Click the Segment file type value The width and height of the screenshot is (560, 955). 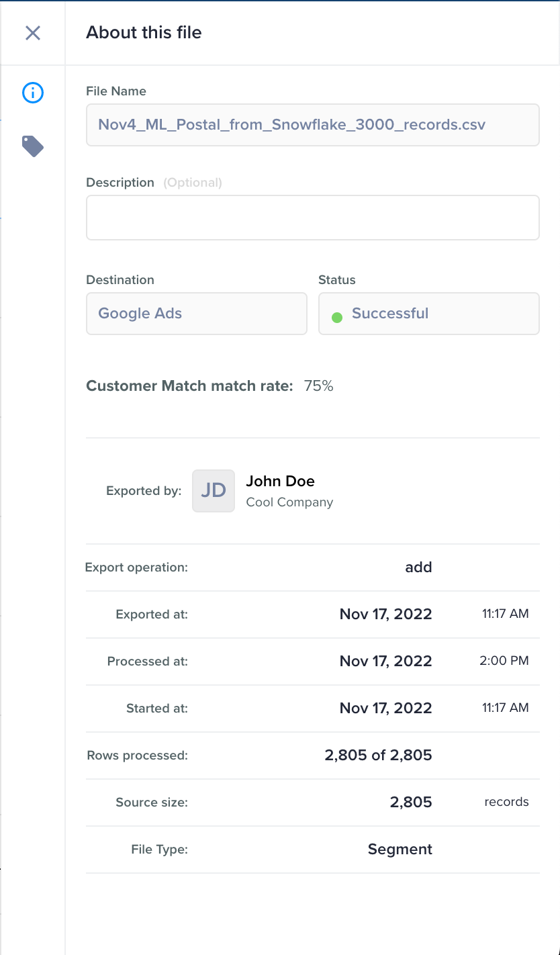click(400, 850)
